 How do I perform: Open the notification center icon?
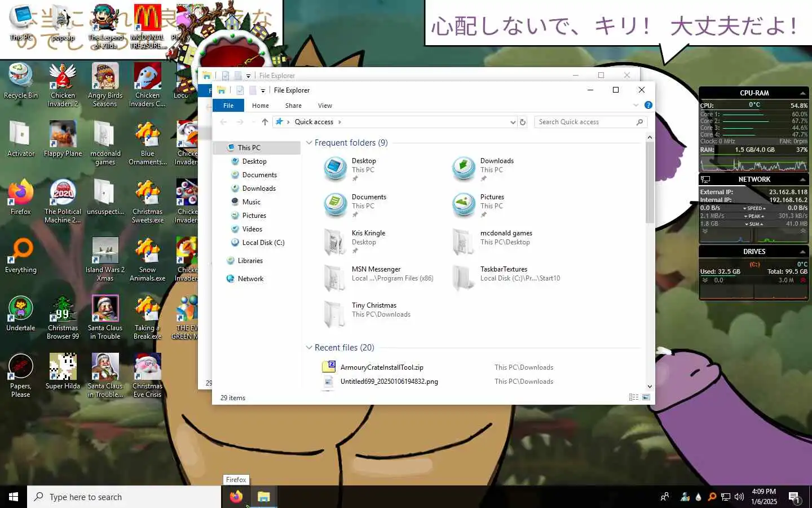795,497
